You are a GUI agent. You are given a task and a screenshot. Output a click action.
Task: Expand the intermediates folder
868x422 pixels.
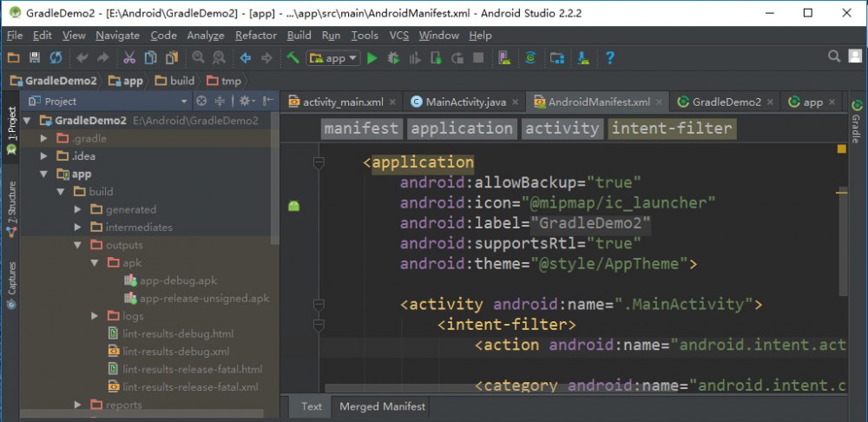[78, 227]
